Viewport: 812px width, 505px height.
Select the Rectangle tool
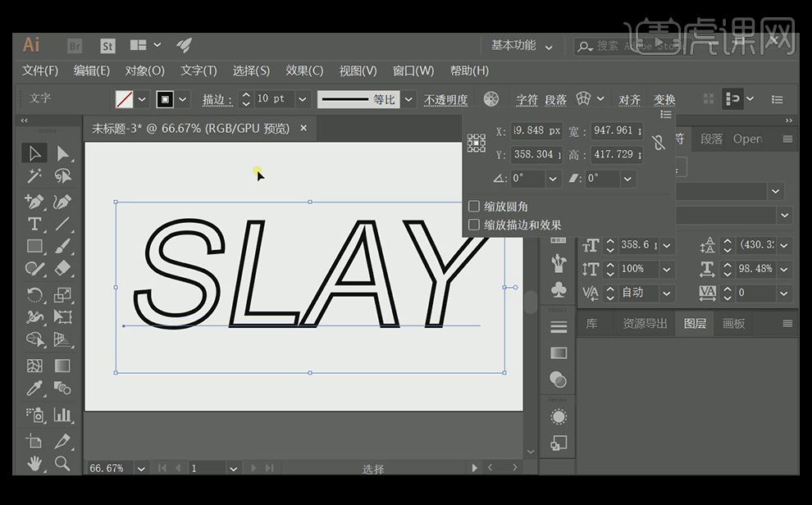pos(34,246)
